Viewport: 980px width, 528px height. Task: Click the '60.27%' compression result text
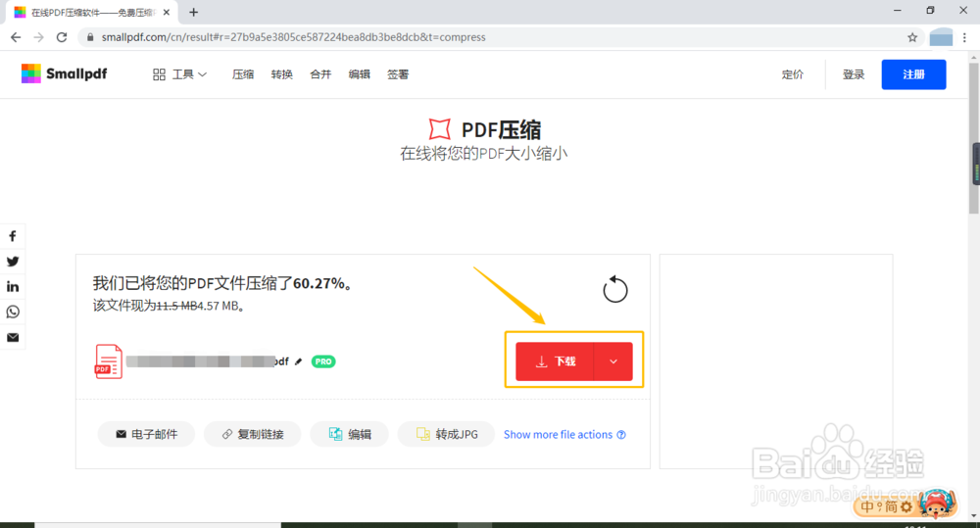[x=318, y=283]
